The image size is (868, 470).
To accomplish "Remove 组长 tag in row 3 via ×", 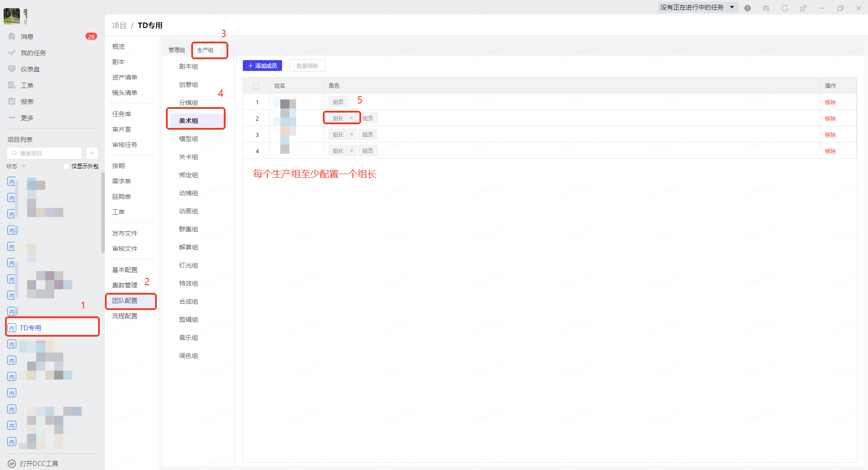I will (351, 135).
